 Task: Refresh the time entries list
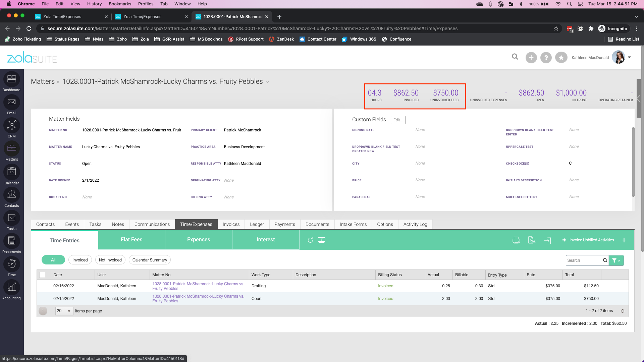click(310, 240)
